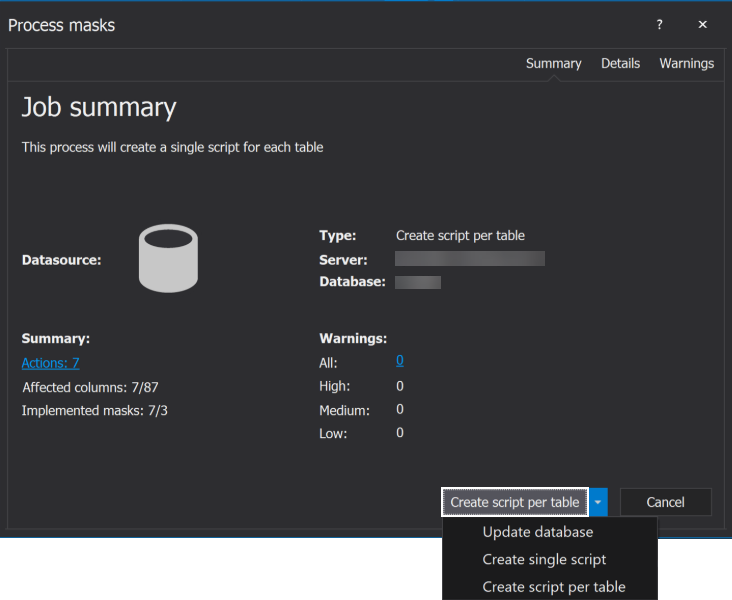Click the High warnings count value

click(x=400, y=386)
